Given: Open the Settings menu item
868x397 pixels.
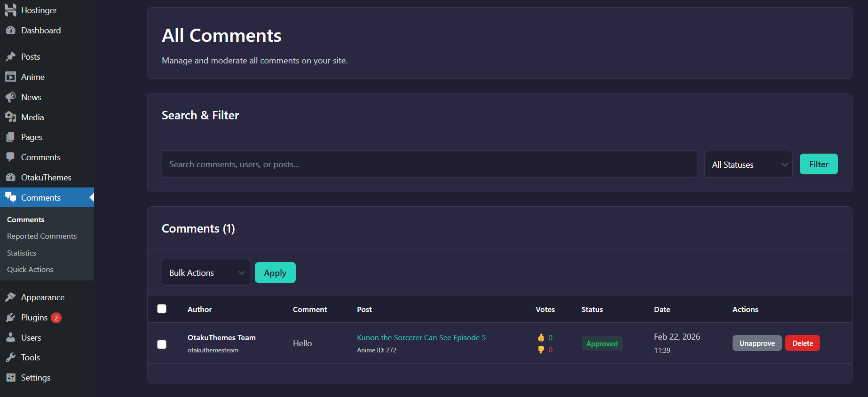Looking at the screenshot, I should (x=36, y=378).
